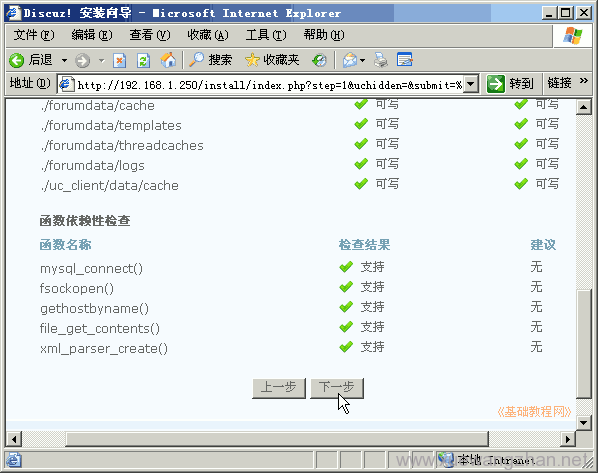598x473 pixels.
Task: Click the Edit page icon
Action: 404,60
